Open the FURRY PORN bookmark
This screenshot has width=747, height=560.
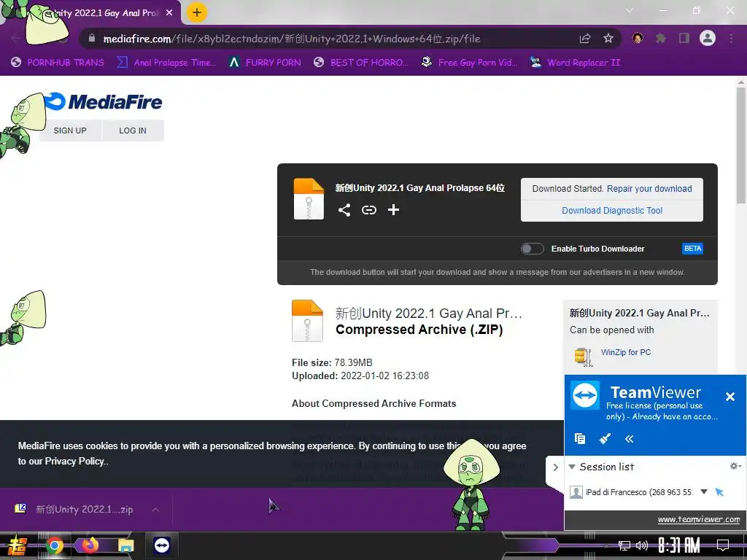coord(266,63)
